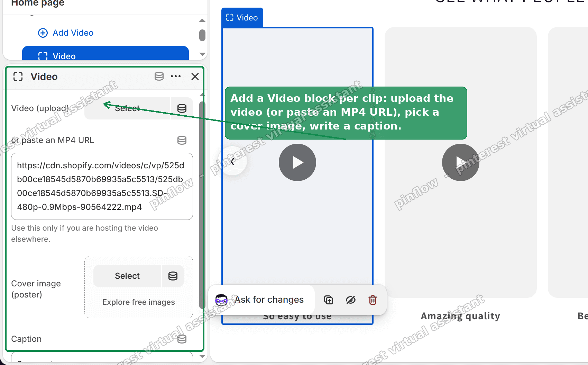Hide the selected video block
This screenshot has height=365, width=588.
351,300
